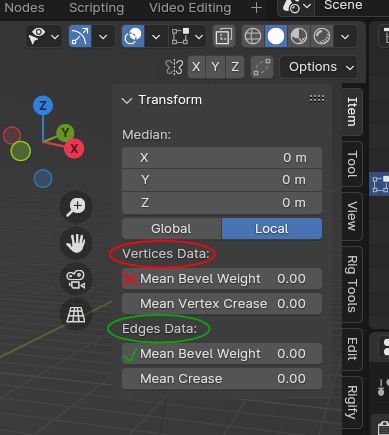This screenshot has width=389, height=435.
Task: Click the pan view hand icon
Action: pos(76,243)
